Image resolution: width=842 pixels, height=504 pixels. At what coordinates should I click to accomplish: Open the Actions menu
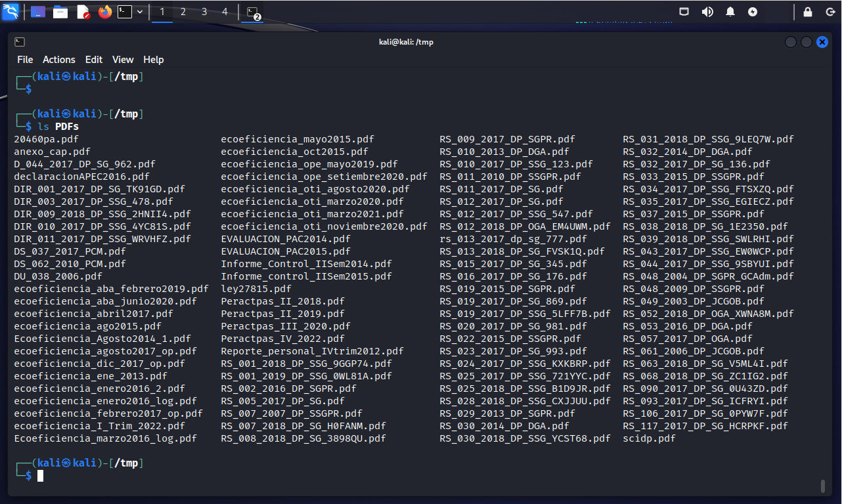(59, 60)
